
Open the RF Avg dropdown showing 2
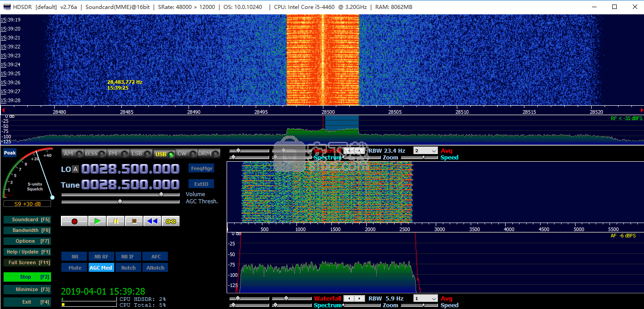pos(425,151)
